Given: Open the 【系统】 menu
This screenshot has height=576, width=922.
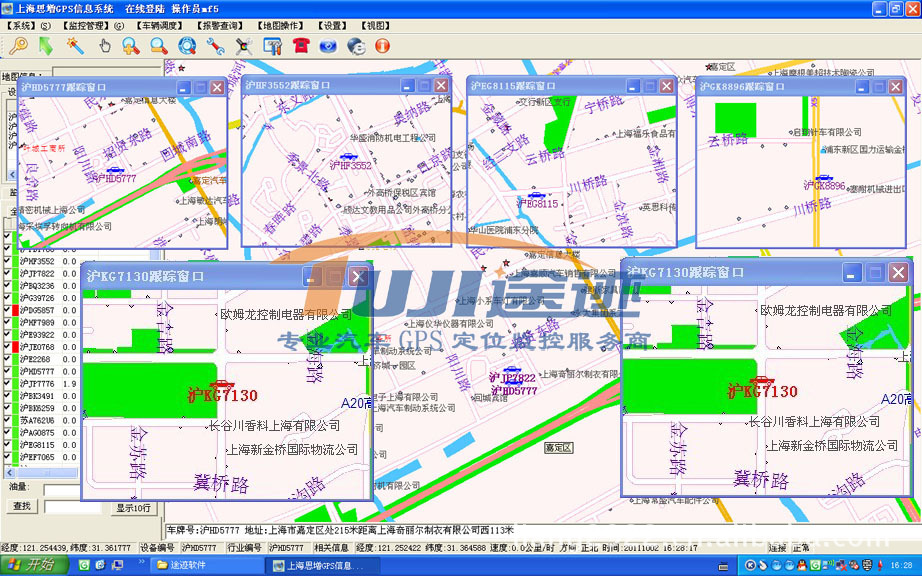Looking at the screenshot, I should click(x=24, y=25).
